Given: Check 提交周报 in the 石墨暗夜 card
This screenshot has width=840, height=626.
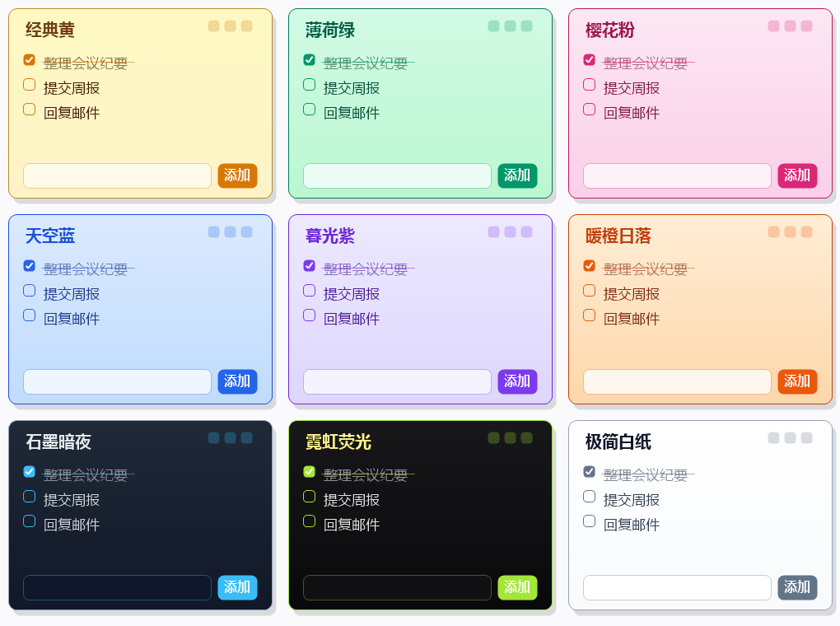Looking at the screenshot, I should (x=30, y=497).
